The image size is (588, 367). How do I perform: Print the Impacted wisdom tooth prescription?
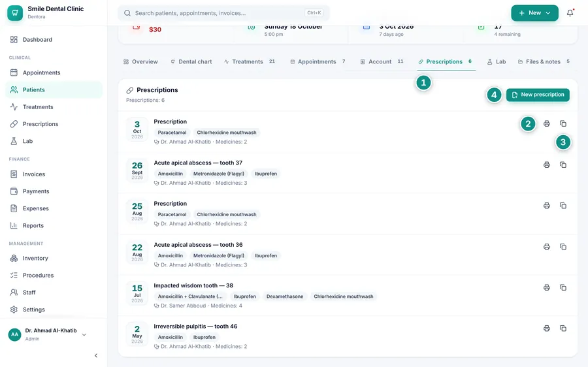(x=547, y=287)
